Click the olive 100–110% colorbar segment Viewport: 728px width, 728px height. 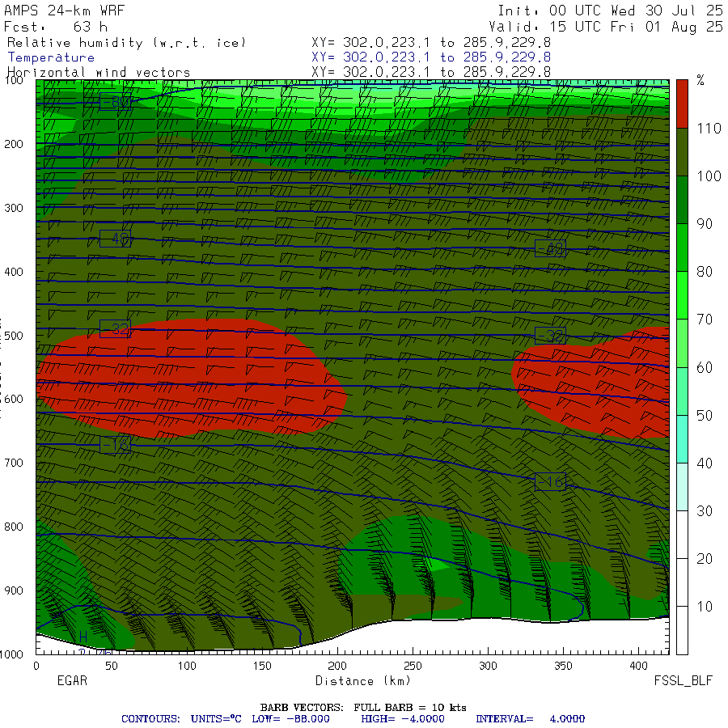pos(682,152)
